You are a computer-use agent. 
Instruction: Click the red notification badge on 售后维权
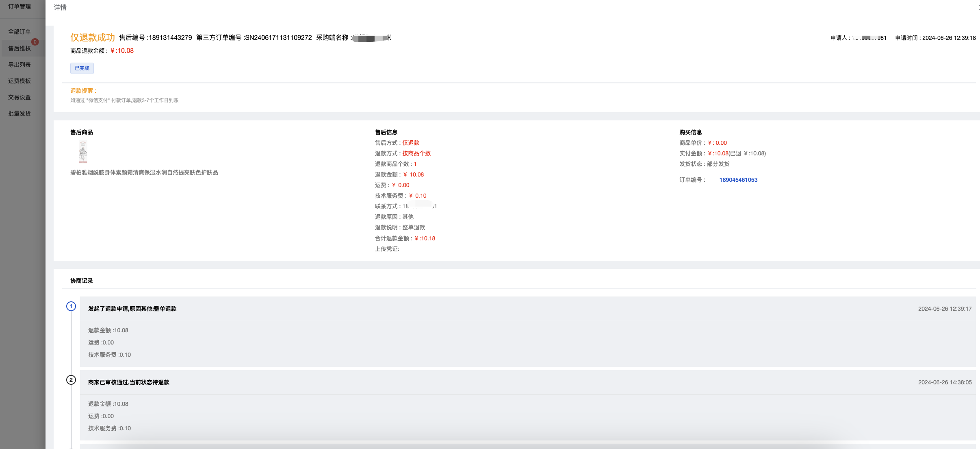coord(35,42)
